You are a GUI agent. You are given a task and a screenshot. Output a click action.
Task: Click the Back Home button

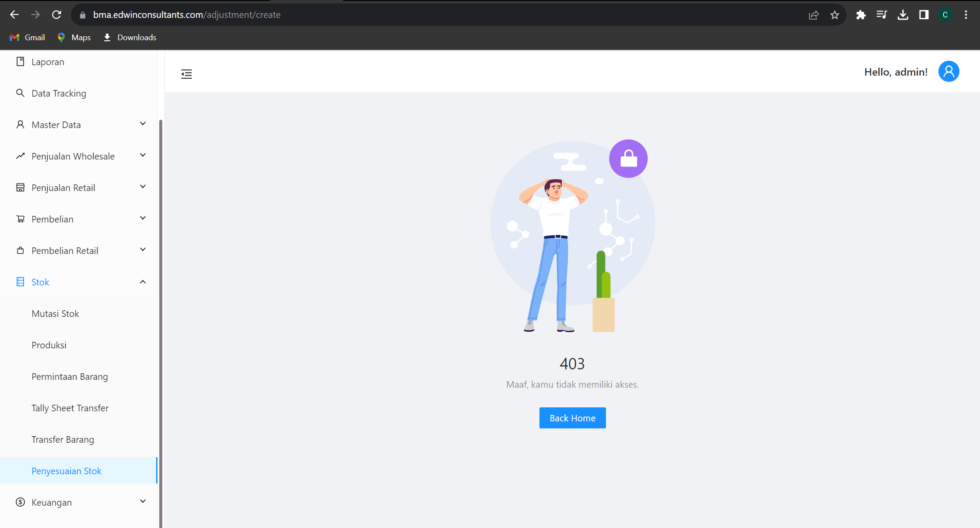tap(572, 418)
